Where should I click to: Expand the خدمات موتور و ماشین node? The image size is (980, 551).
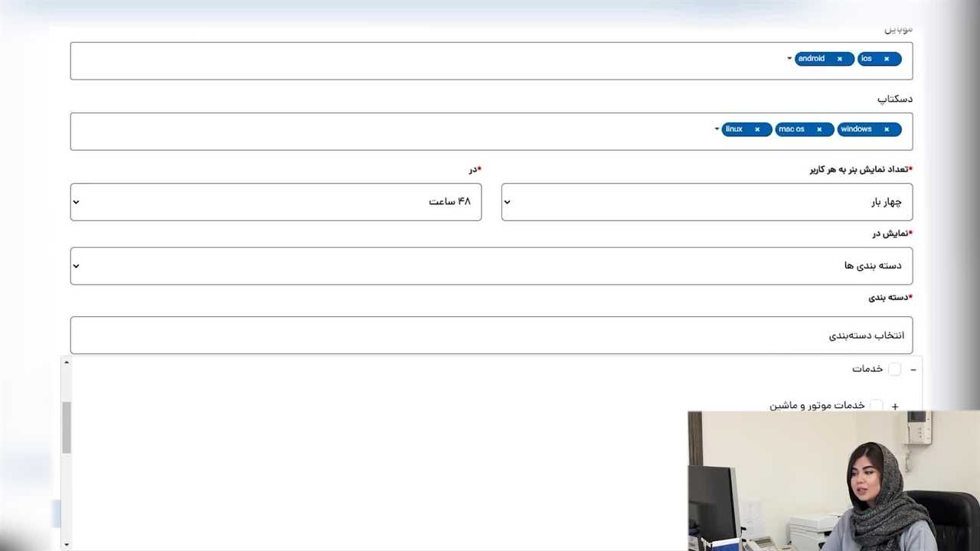pos(895,406)
